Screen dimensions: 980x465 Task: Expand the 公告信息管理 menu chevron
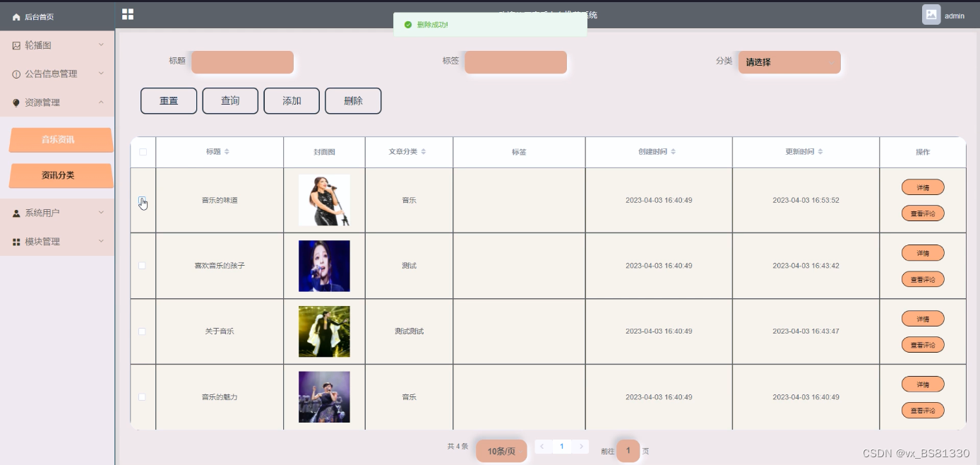(x=101, y=73)
